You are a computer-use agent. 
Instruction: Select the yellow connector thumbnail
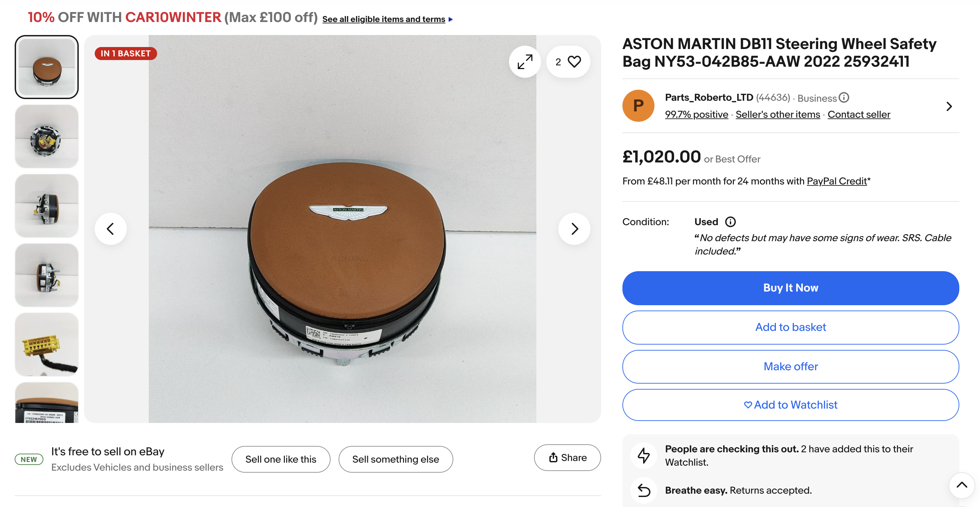tap(47, 345)
